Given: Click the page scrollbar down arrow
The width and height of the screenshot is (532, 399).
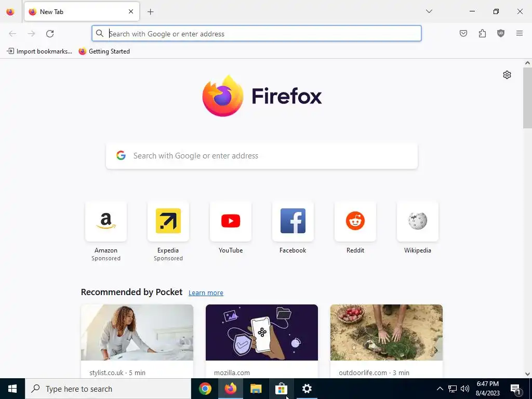Looking at the screenshot, I should tap(527, 374).
